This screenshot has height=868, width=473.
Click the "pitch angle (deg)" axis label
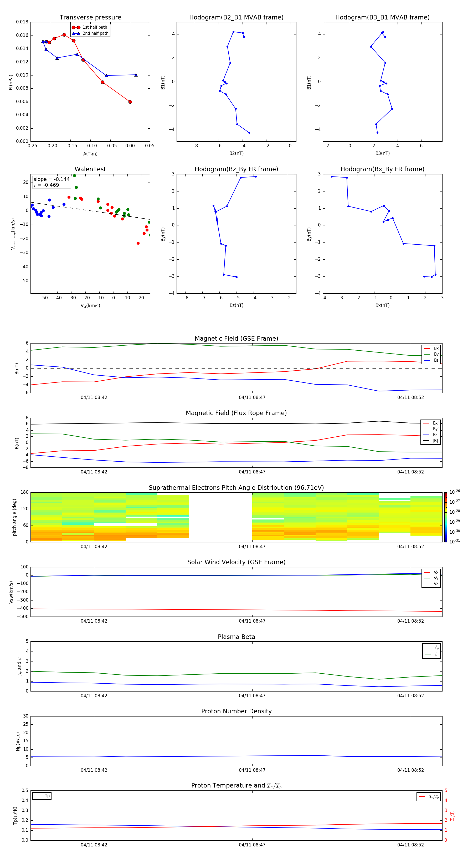point(14,517)
